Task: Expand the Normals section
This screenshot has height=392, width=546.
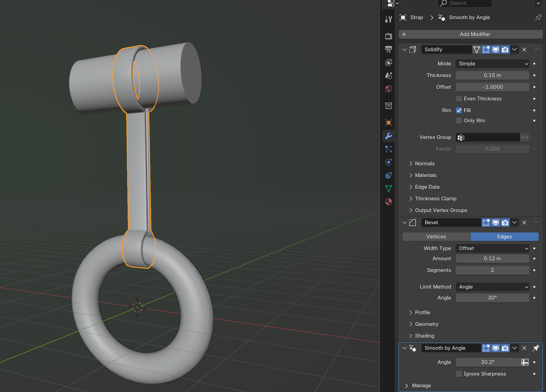Action: click(425, 163)
